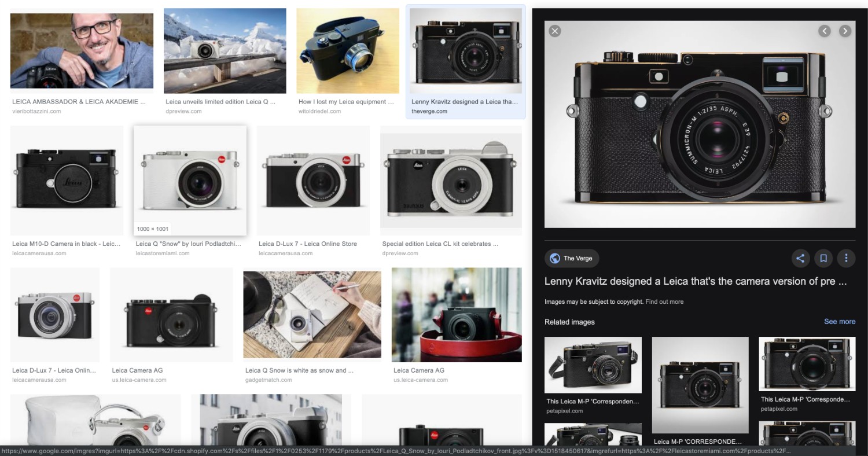The image size is (868, 456).
Task: Open the large Leica preview image
Action: pos(700,124)
